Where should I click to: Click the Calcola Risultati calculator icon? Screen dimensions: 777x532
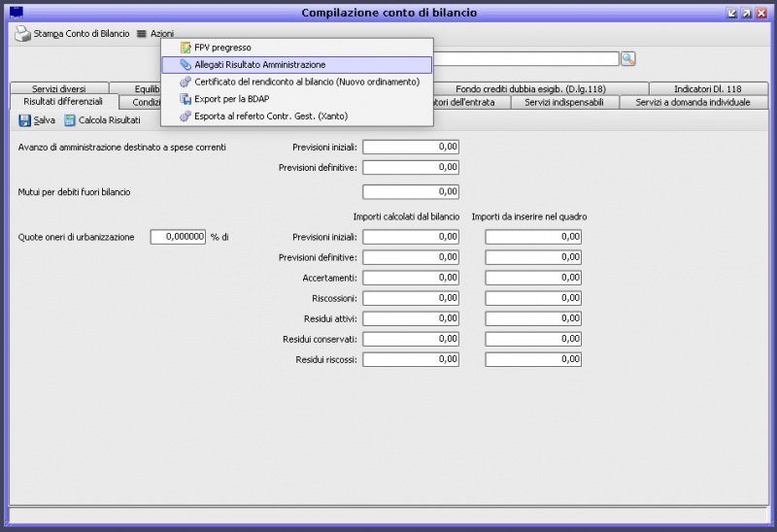click(70, 120)
